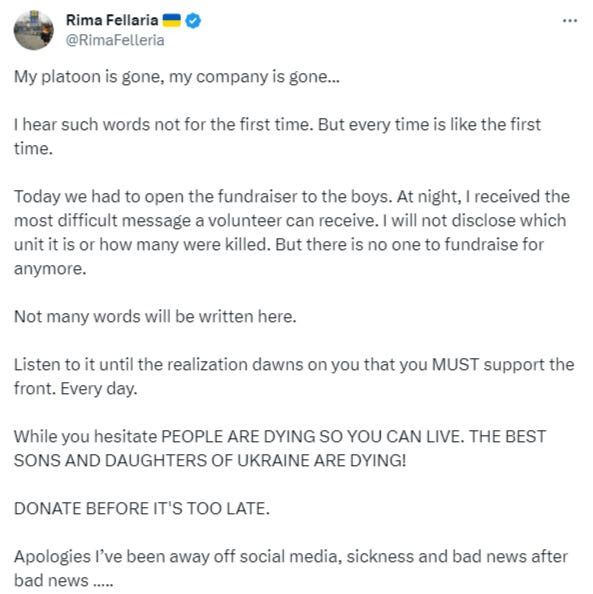The image size is (593, 594).
Task: Click the line "My platoon is gone, my company is gone..."
Action: tap(177, 77)
